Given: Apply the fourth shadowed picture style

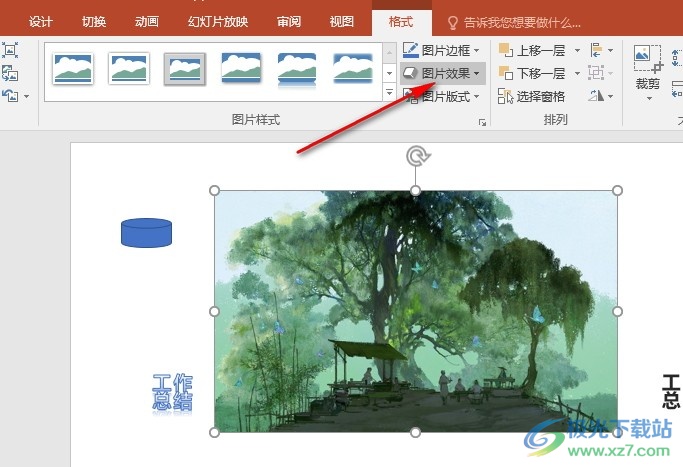Looking at the screenshot, I should pyautogui.click(x=241, y=68).
